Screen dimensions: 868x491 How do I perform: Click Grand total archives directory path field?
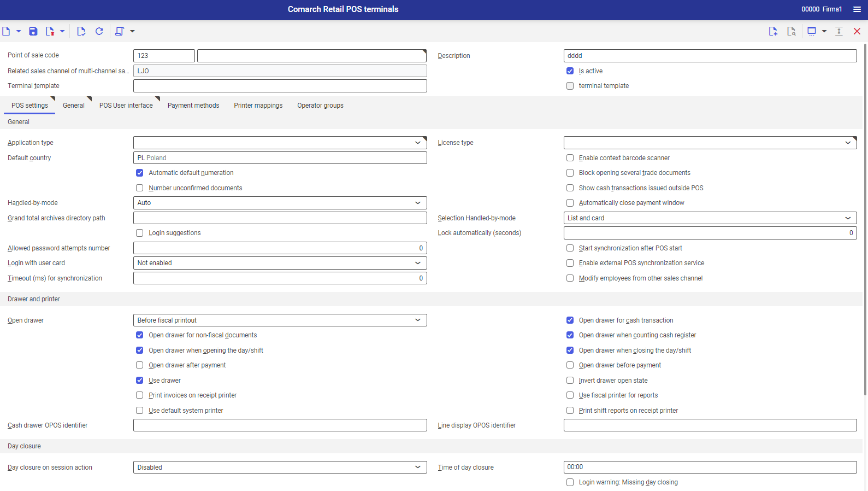280,218
